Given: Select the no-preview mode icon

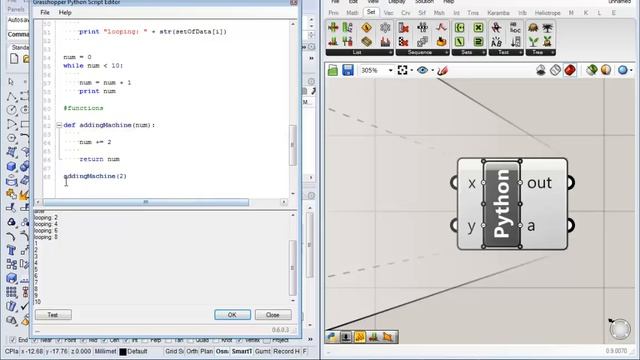Looking at the screenshot, I should coord(541,70).
